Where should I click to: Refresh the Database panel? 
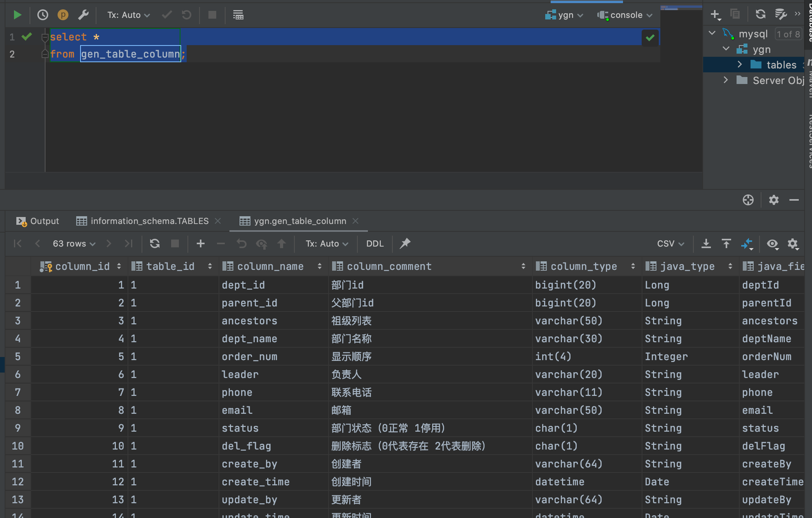(x=760, y=14)
